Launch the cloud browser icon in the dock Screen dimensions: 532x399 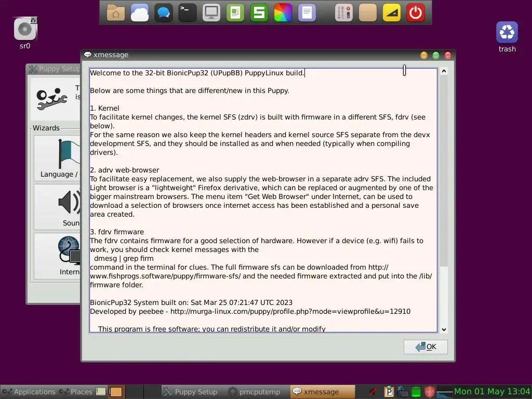click(140, 13)
